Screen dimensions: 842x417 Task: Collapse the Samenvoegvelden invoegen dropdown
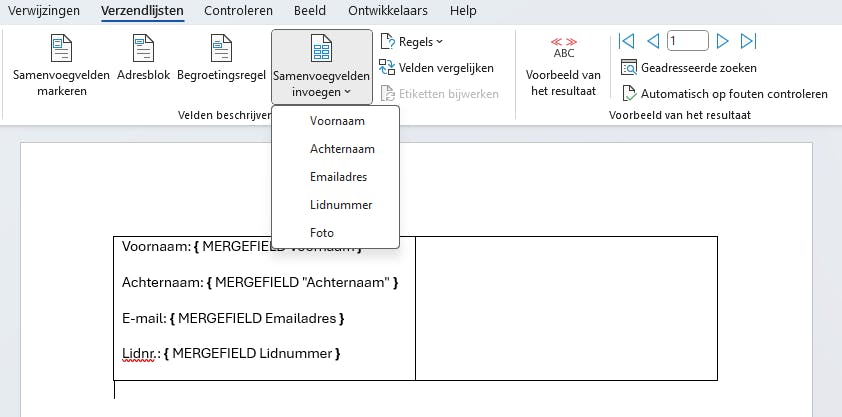(322, 66)
